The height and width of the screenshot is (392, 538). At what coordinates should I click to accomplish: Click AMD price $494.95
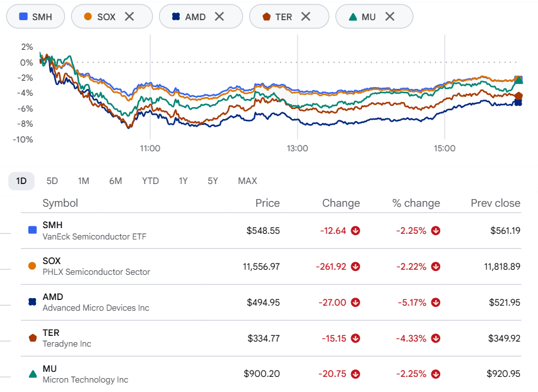[x=263, y=303]
